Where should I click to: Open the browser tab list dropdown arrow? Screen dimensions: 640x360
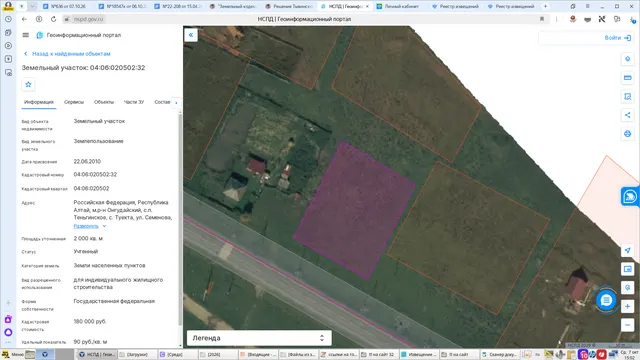tap(32, 6)
